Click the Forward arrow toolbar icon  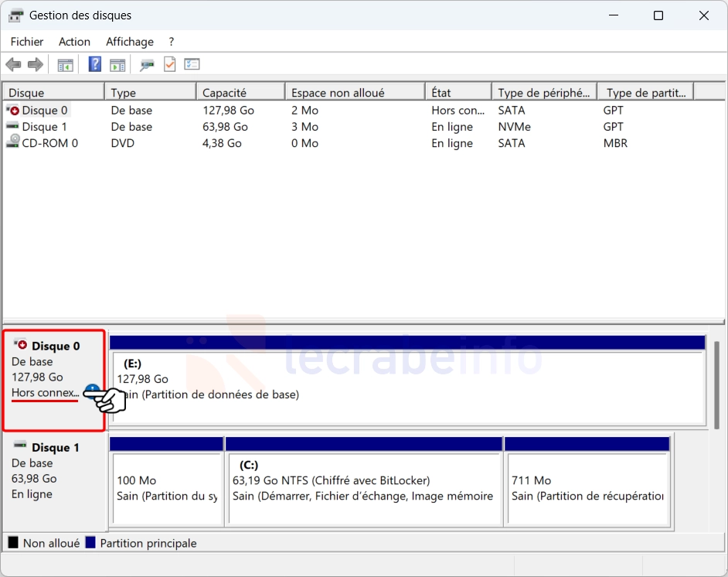35,64
